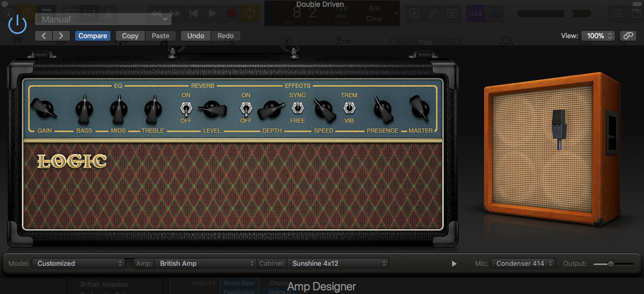Click the Undo button
This screenshot has width=644, height=294.
[196, 36]
